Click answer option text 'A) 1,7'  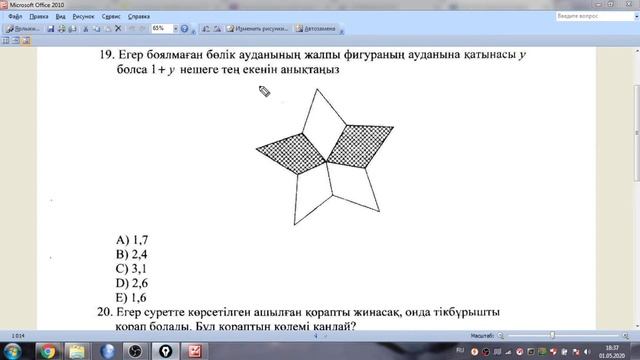click(132, 240)
